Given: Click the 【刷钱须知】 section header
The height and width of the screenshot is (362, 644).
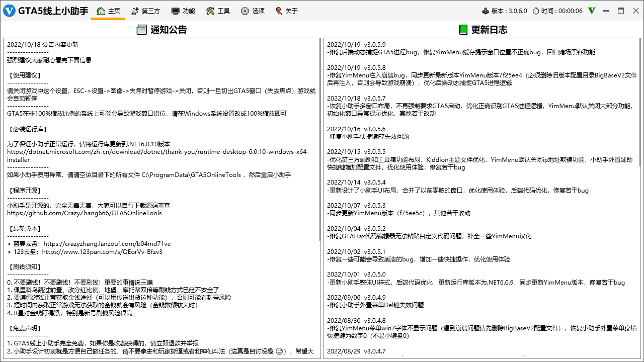Looking at the screenshot, I should coord(24,267).
